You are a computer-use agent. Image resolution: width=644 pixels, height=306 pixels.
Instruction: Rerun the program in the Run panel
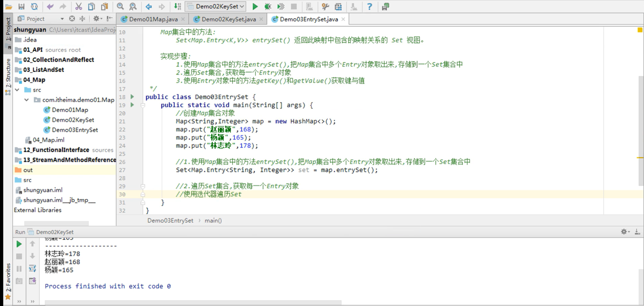[19, 244]
